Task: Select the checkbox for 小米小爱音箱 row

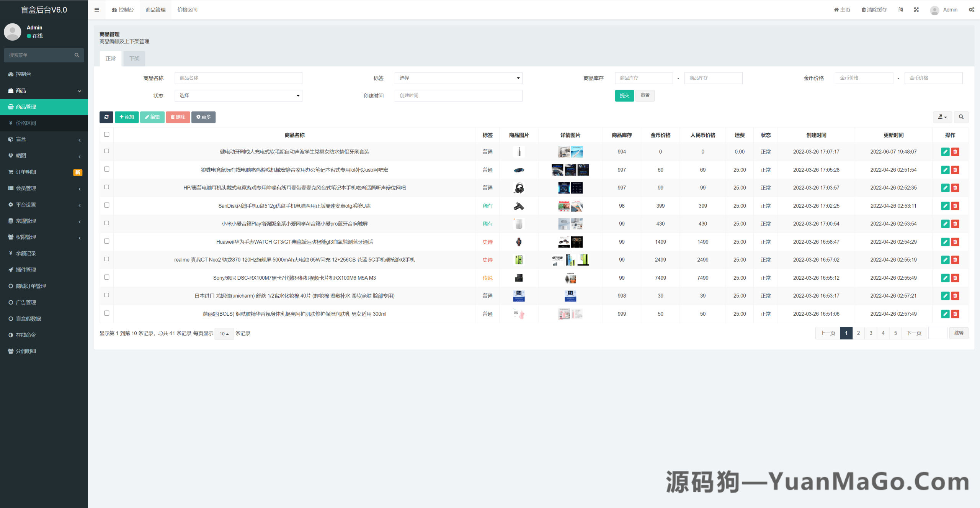Action: point(106,223)
